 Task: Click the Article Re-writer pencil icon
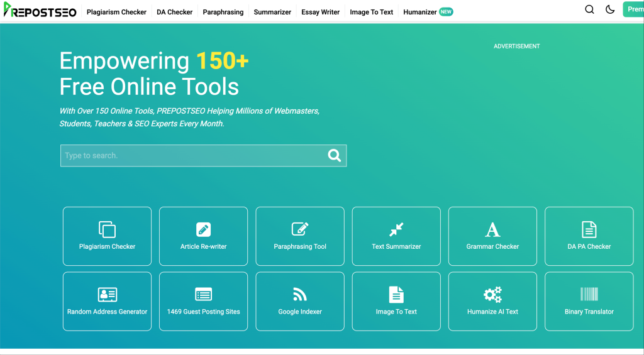coord(203,229)
